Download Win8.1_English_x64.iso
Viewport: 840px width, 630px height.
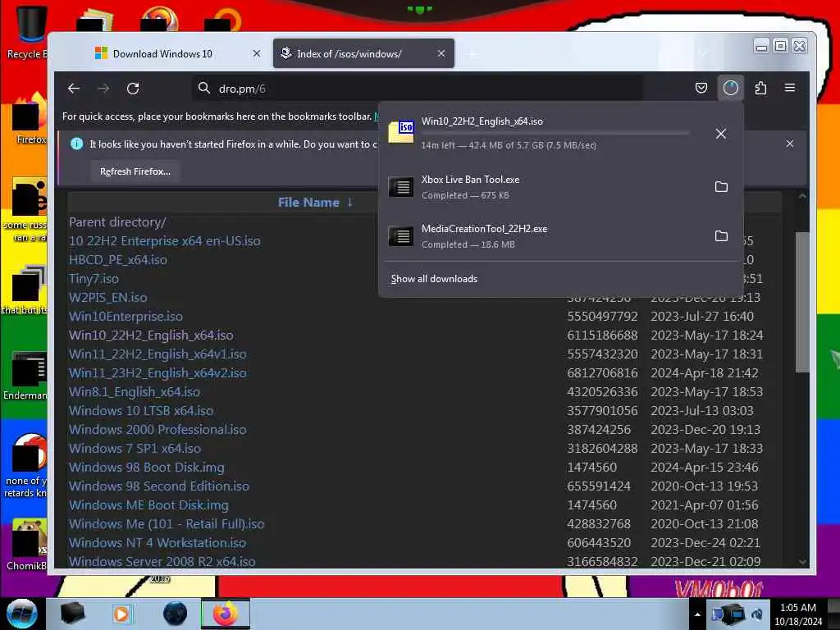tap(134, 392)
